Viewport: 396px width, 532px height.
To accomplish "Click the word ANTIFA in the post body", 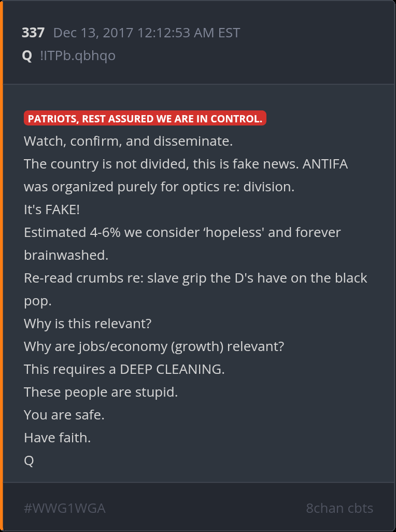I will click(325, 164).
